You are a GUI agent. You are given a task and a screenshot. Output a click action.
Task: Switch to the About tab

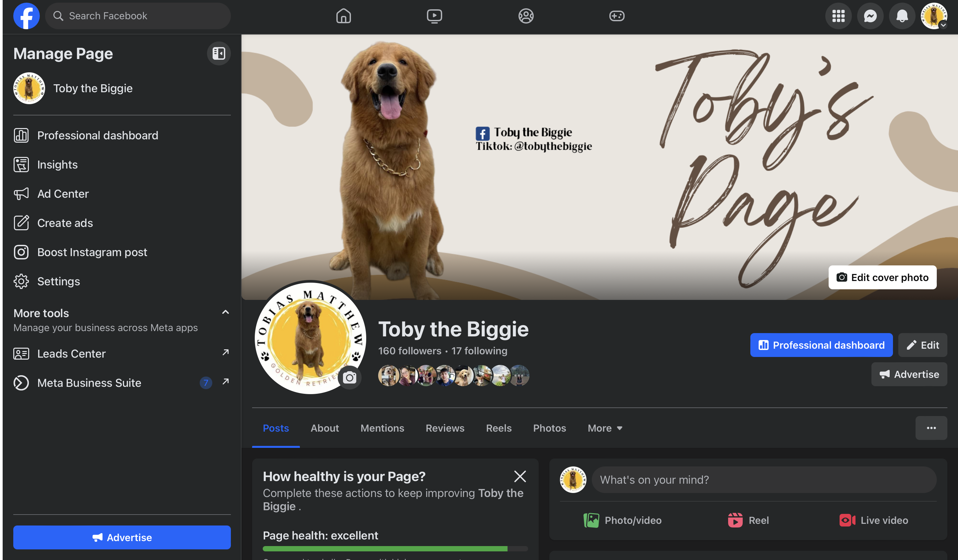325,428
